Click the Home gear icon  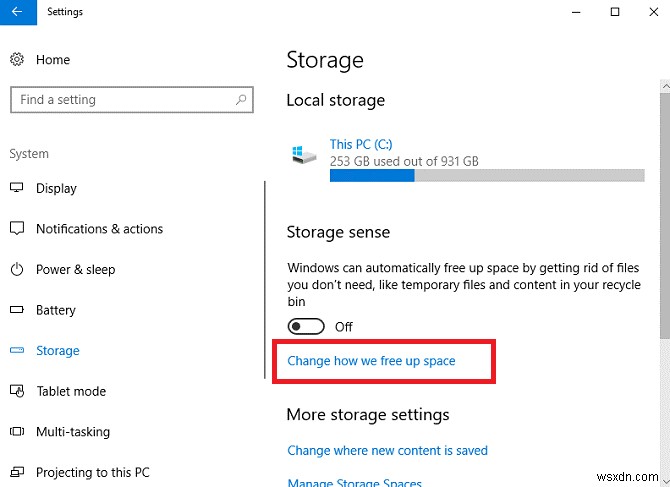(x=17, y=60)
